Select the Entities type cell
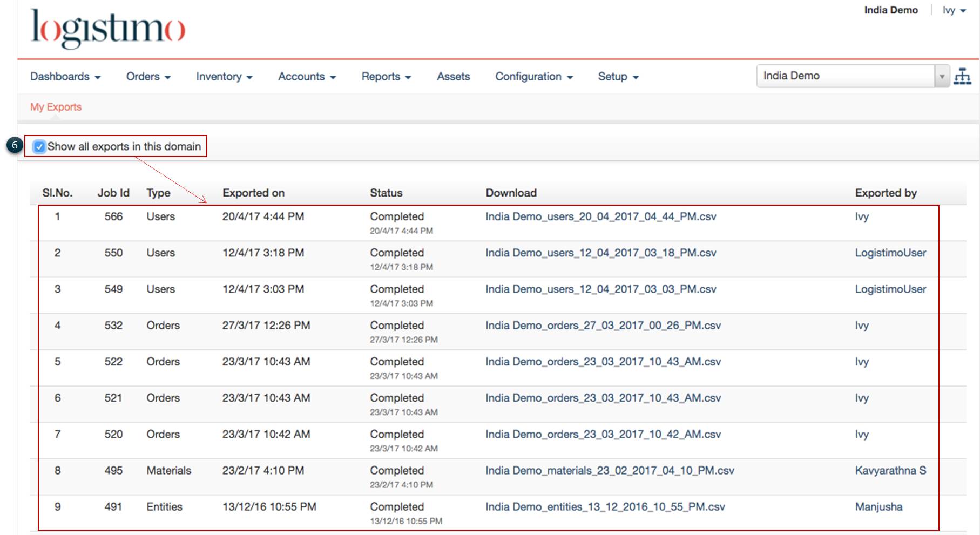The height and width of the screenshot is (535, 980). pos(164,506)
